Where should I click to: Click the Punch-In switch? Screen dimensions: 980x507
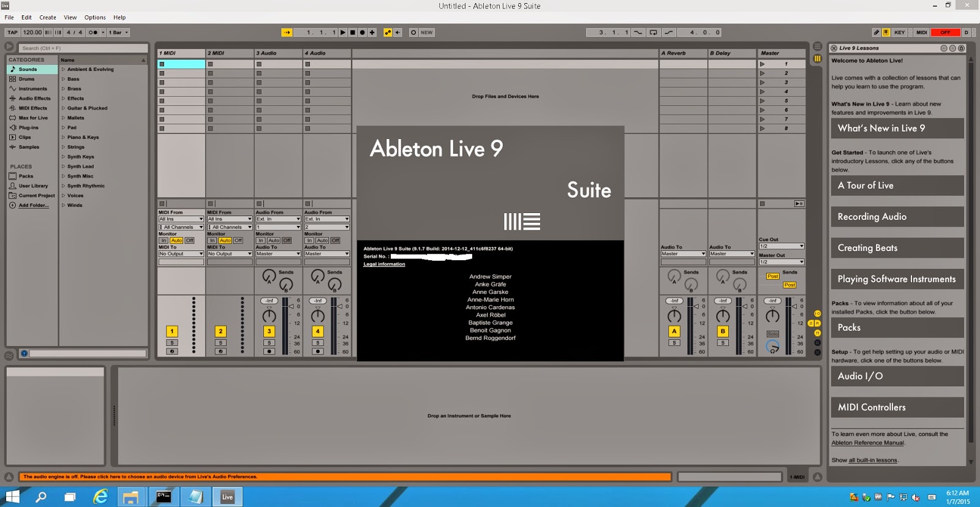(638, 32)
